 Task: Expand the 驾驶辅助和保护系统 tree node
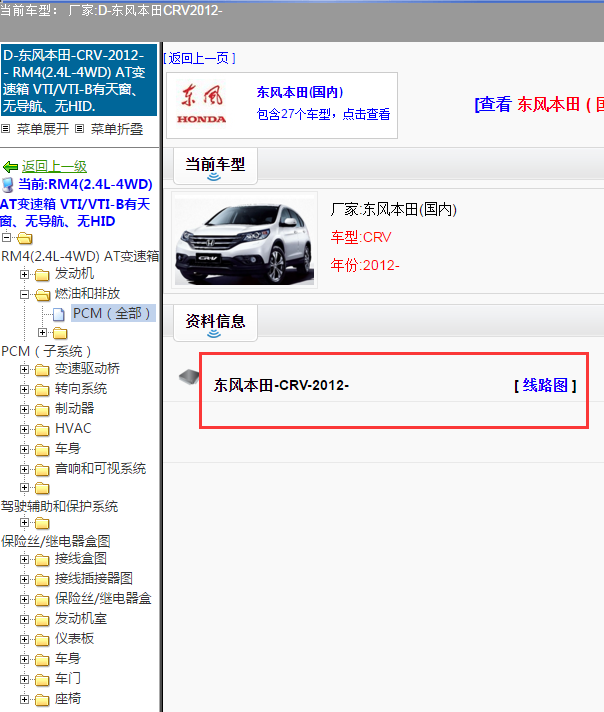pos(25,487)
